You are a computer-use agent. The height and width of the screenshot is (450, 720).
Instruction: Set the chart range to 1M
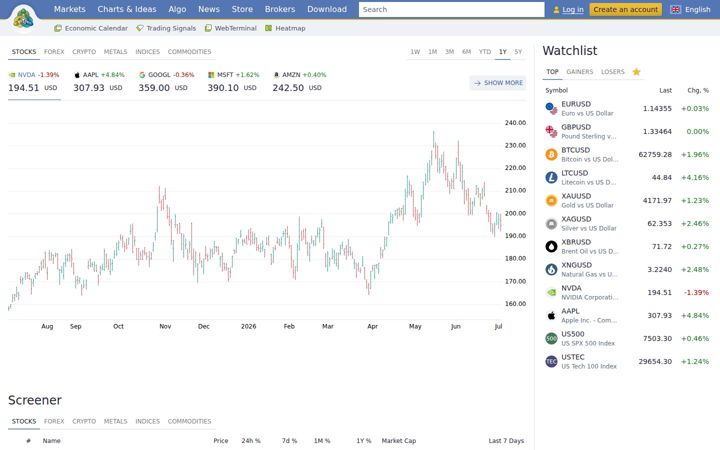(x=433, y=52)
